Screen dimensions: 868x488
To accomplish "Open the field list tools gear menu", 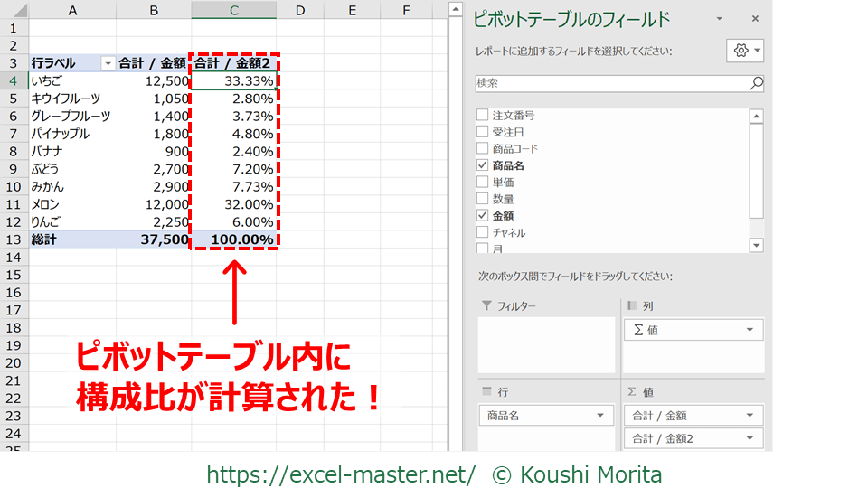I will (x=745, y=51).
